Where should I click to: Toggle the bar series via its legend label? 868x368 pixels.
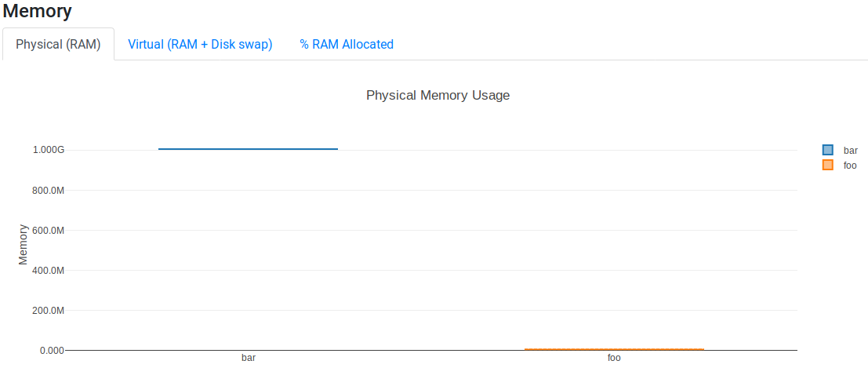pyautogui.click(x=851, y=150)
